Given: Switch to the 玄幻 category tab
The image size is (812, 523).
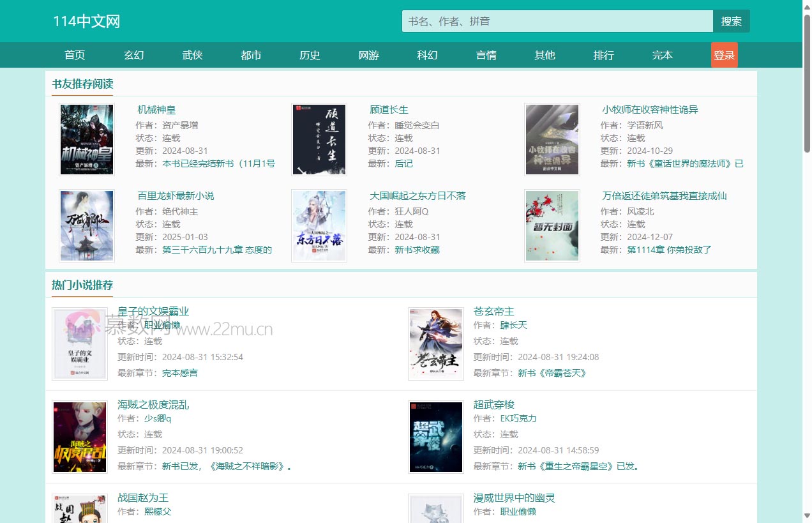Looking at the screenshot, I should tap(133, 55).
